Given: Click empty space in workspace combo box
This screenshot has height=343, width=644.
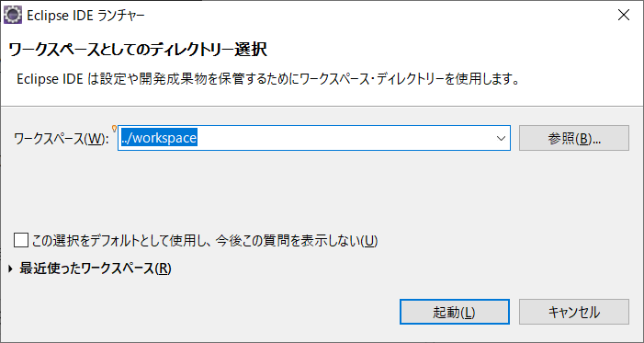Looking at the screenshot, I should (345, 138).
